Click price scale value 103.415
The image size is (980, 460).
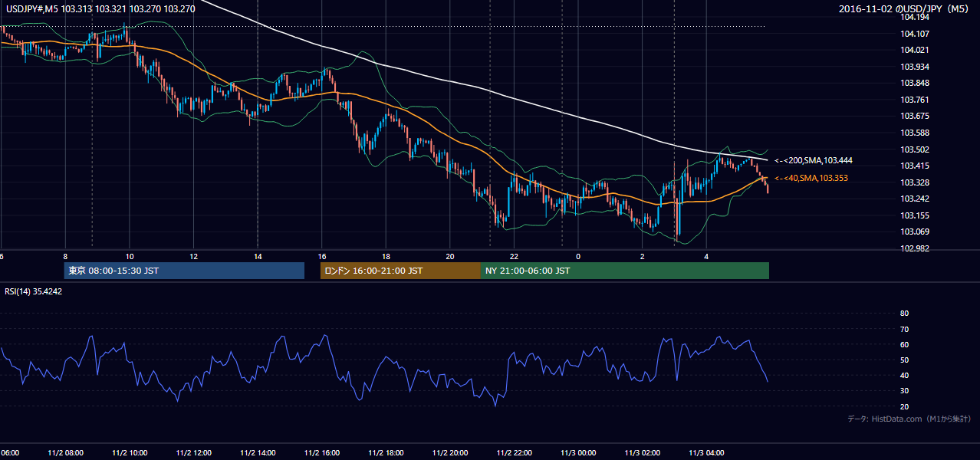(x=915, y=166)
